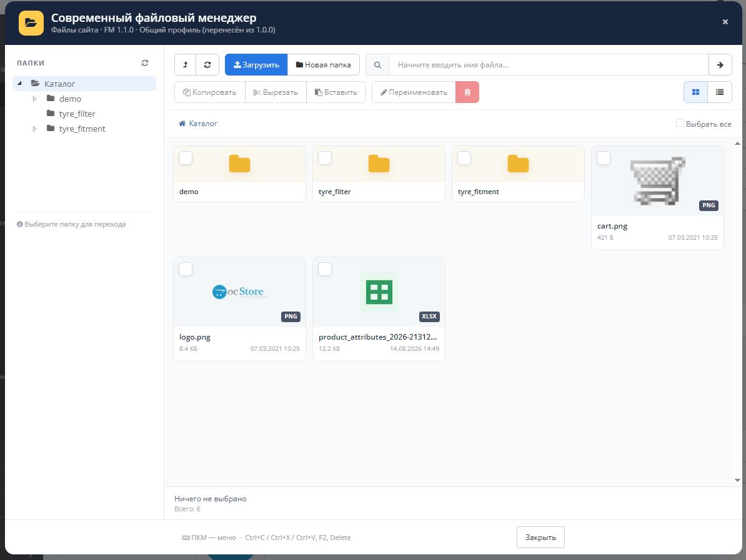Click the demo folder card label
746x560 pixels.
click(x=189, y=192)
